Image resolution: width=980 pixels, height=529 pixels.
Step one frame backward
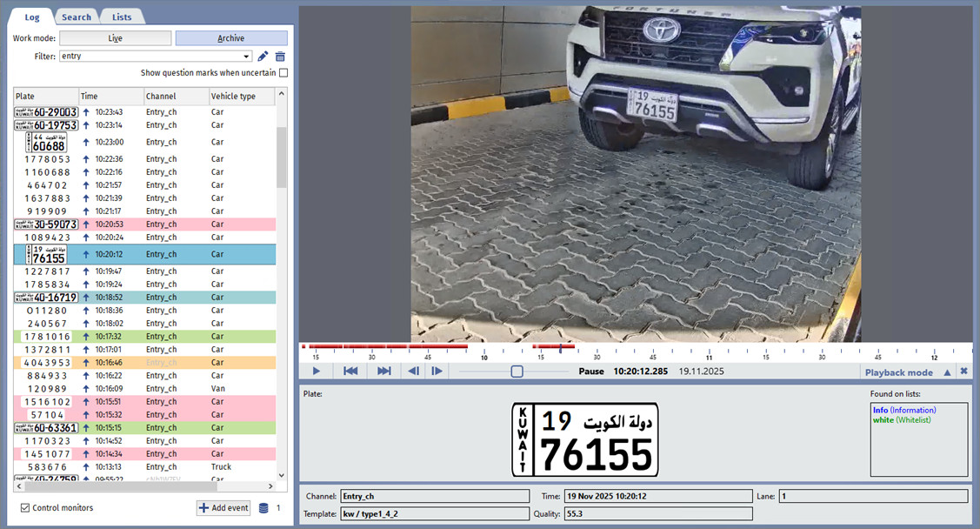pos(414,372)
